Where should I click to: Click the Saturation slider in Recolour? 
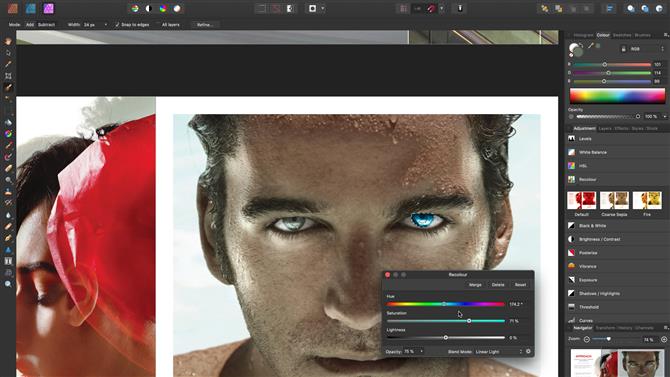click(446, 321)
